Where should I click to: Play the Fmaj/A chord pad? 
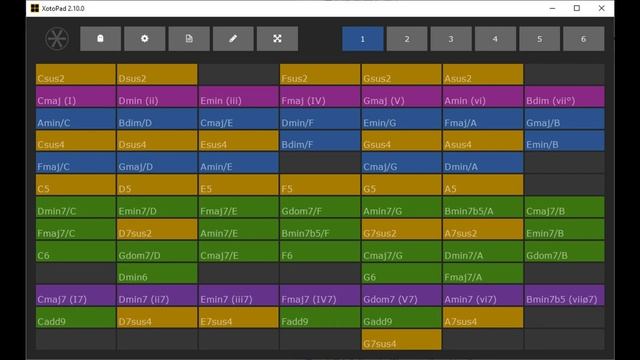[x=483, y=118]
